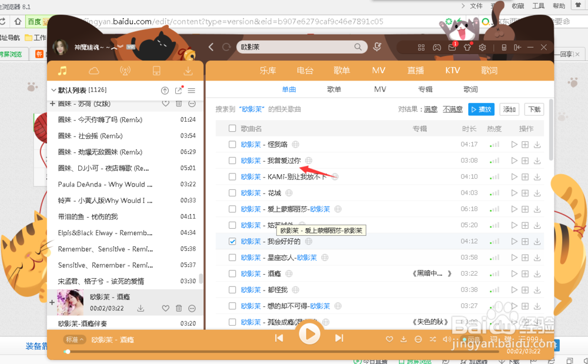The image size is (588, 364).
Task: Delete 酒瘾 from list with trash icon
Action: 179,308
